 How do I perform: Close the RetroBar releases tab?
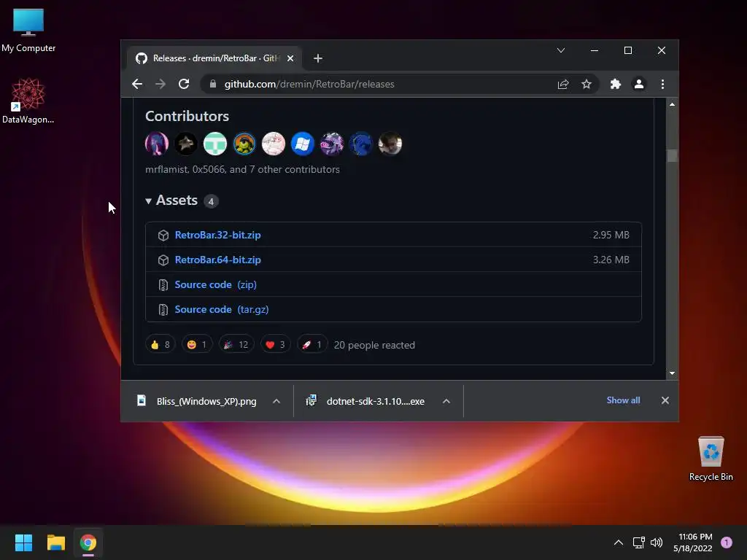[x=290, y=58]
